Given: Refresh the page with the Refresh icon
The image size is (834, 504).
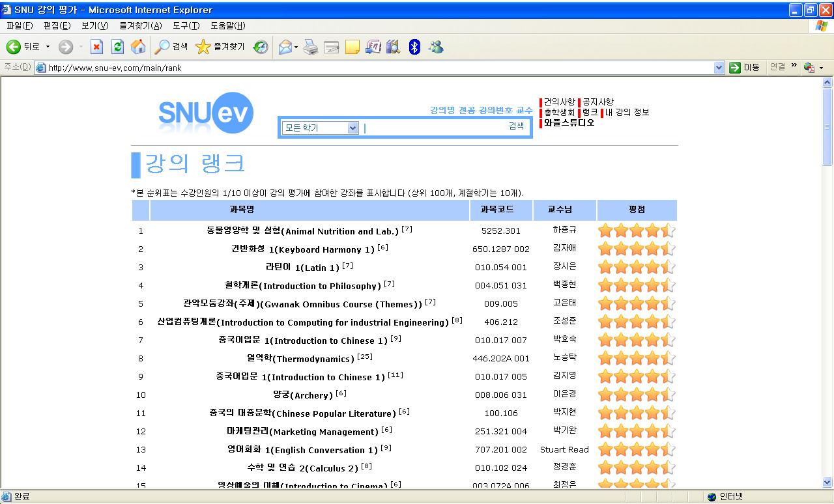Looking at the screenshot, I should coord(117,47).
